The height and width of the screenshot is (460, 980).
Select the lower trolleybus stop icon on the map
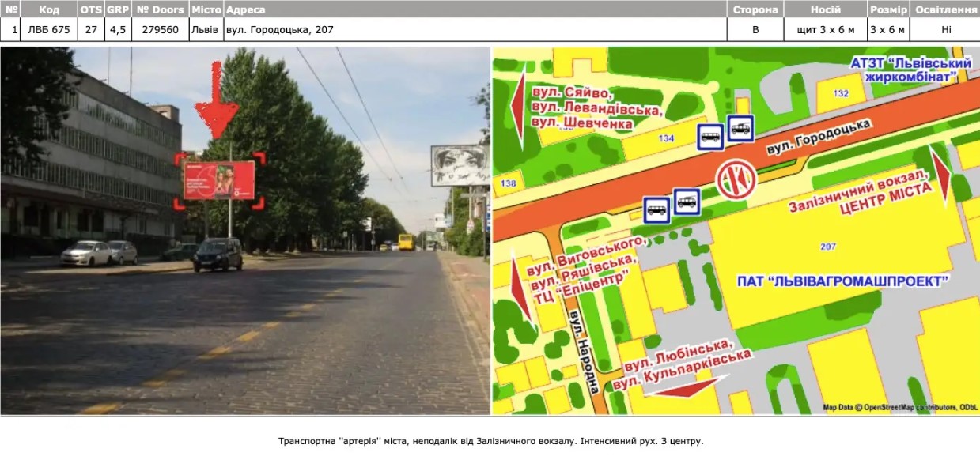click(687, 200)
